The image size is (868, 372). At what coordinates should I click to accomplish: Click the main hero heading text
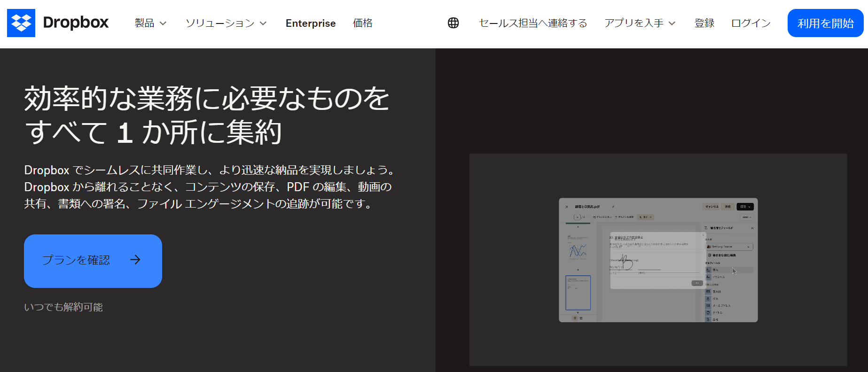[207, 115]
